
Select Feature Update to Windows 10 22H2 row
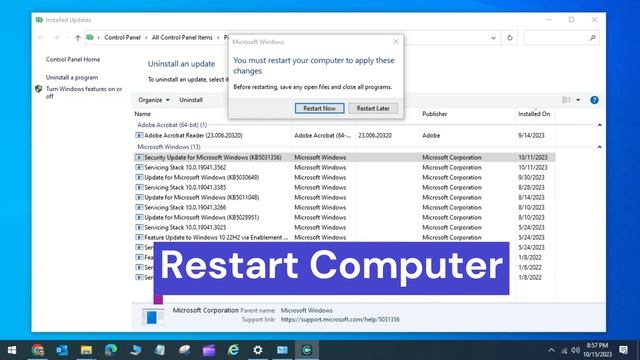click(x=344, y=237)
